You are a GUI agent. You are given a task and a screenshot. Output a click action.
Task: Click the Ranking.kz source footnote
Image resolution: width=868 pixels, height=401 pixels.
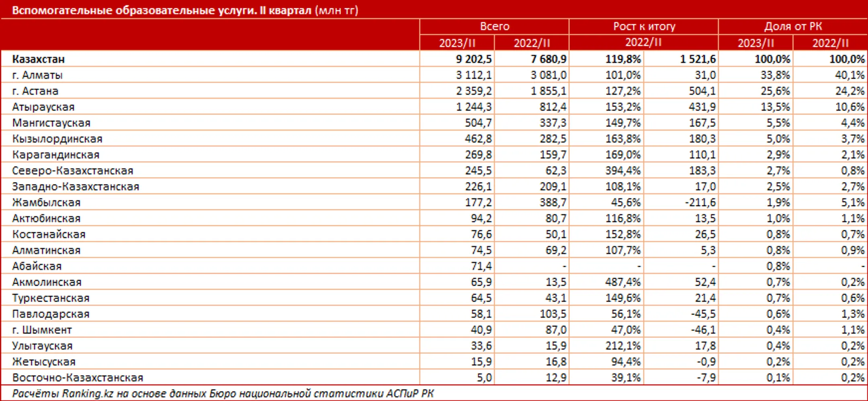(x=223, y=393)
